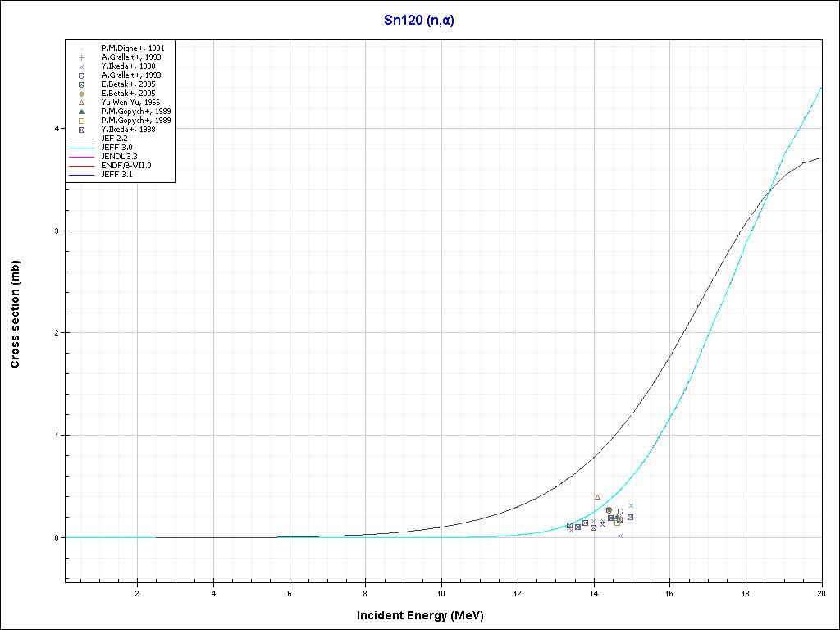
Task: Click the JEF 2.2 legend label
Action: (x=115, y=139)
